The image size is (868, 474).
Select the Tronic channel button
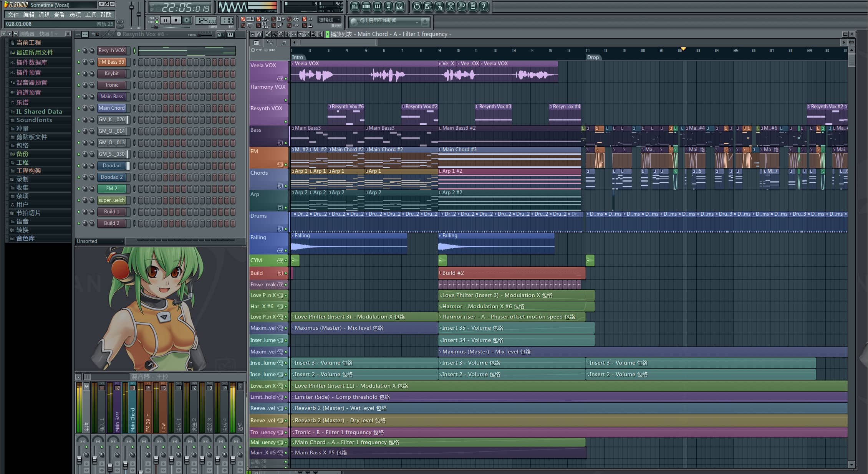[112, 85]
